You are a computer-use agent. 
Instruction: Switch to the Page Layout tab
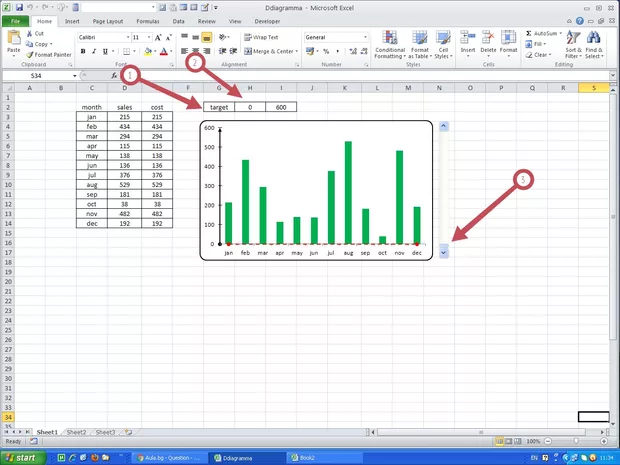pyautogui.click(x=108, y=21)
